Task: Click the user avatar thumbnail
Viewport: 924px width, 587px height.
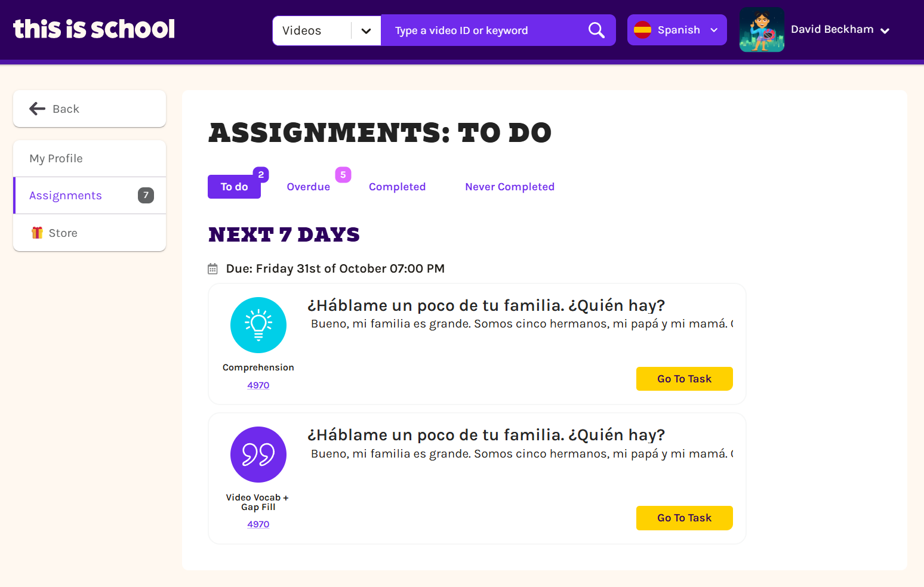Action: [x=762, y=30]
